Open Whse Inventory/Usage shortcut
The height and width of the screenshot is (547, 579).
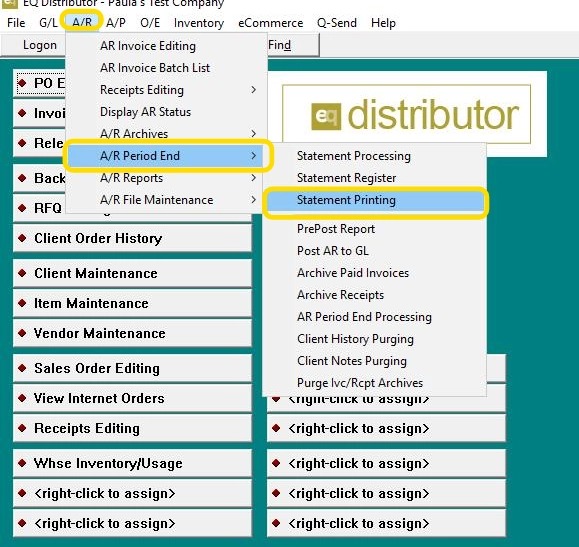coord(132,463)
